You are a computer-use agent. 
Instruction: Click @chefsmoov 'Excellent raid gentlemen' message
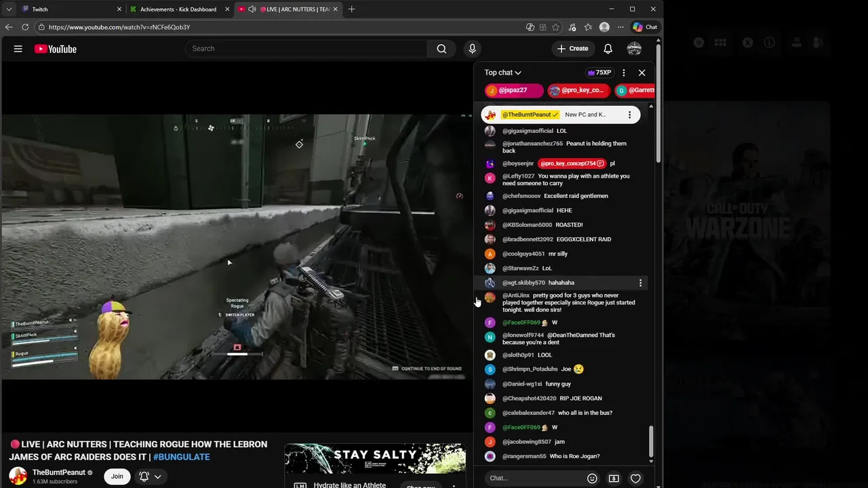[561, 196]
